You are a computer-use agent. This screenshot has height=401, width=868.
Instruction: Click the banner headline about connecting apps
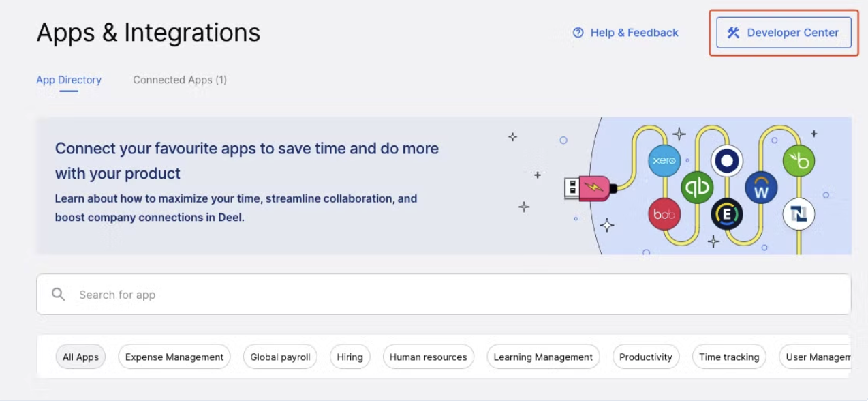pos(247,161)
